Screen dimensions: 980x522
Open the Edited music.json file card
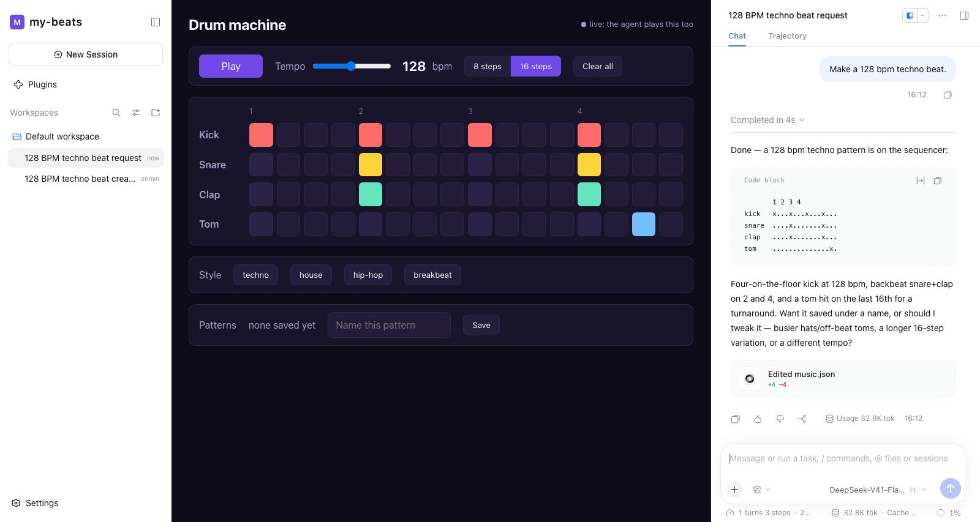(x=843, y=379)
